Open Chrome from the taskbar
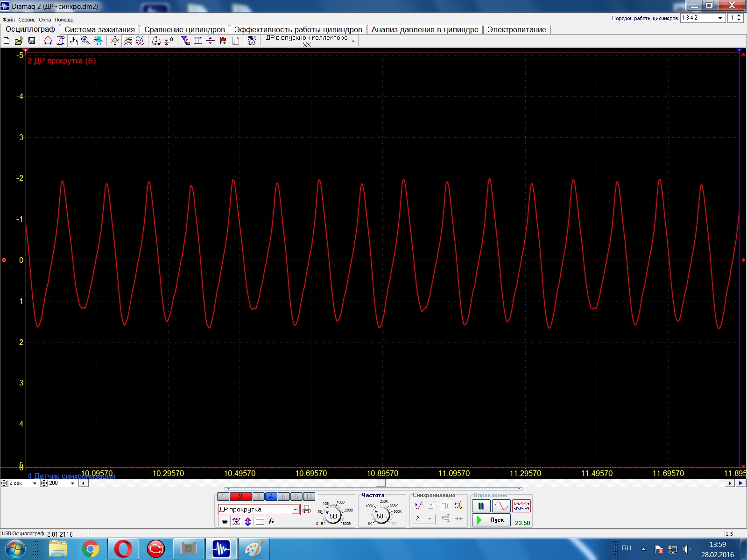The image size is (747, 560). coord(91,549)
